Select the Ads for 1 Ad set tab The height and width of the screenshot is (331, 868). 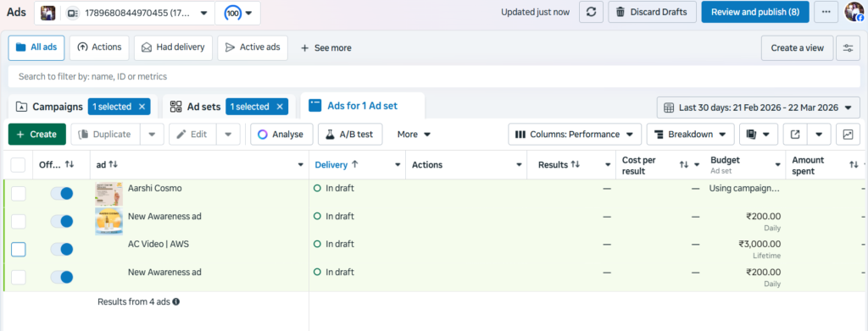click(362, 106)
